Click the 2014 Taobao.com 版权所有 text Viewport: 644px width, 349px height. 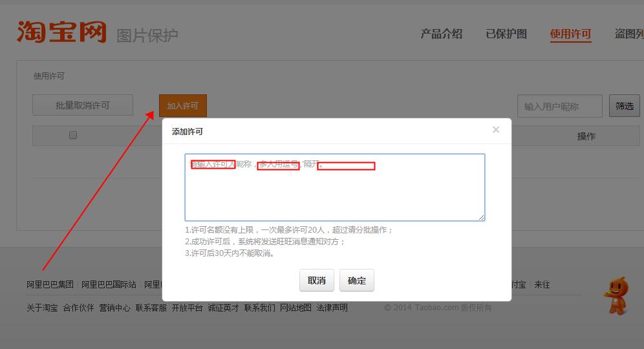[x=438, y=308]
